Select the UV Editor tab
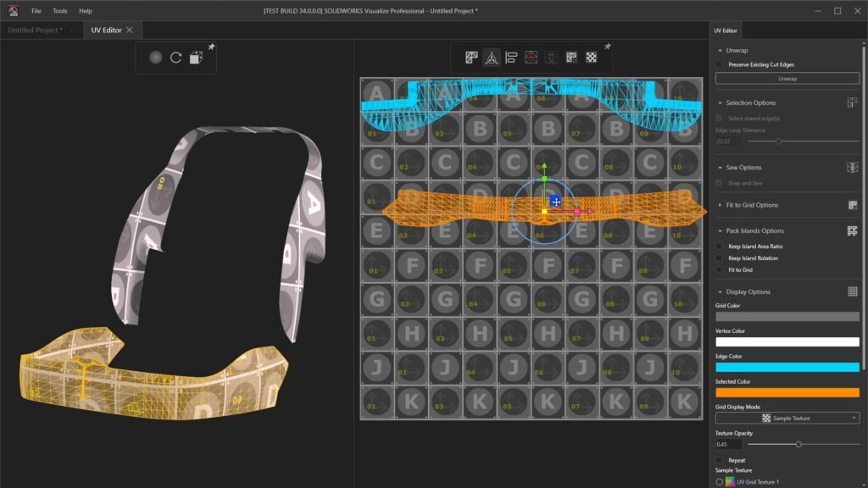Viewport: 868px width, 488px height. 106,30
